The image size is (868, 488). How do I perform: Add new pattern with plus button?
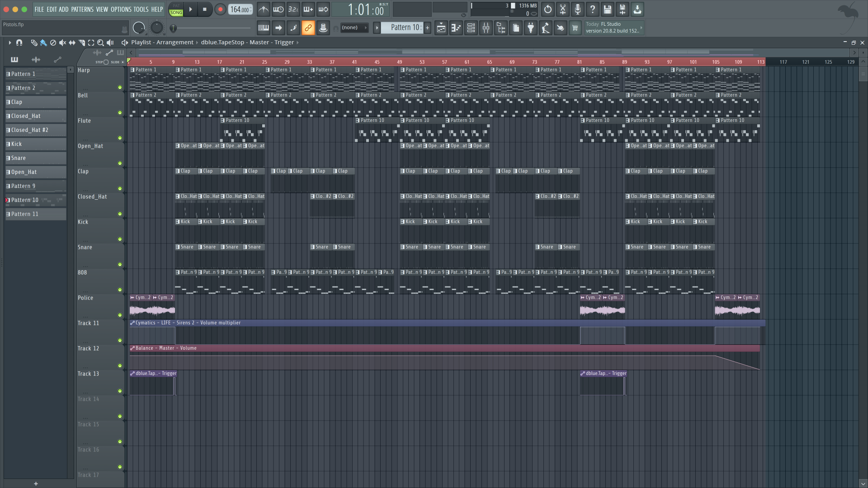pyautogui.click(x=427, y=28)
